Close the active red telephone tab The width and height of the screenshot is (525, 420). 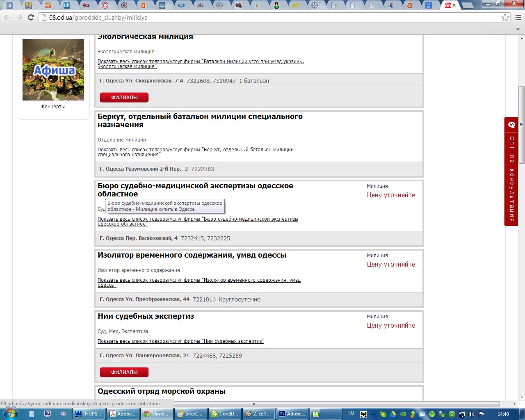454,5
